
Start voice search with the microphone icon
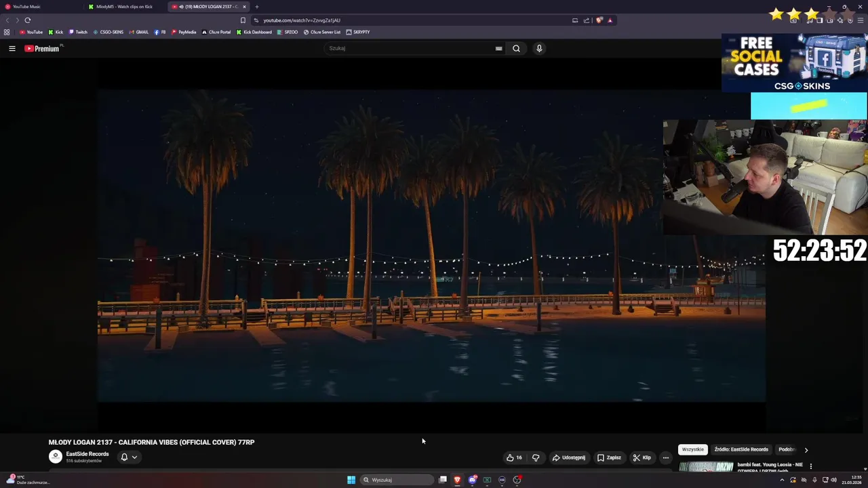click(539, 48)
